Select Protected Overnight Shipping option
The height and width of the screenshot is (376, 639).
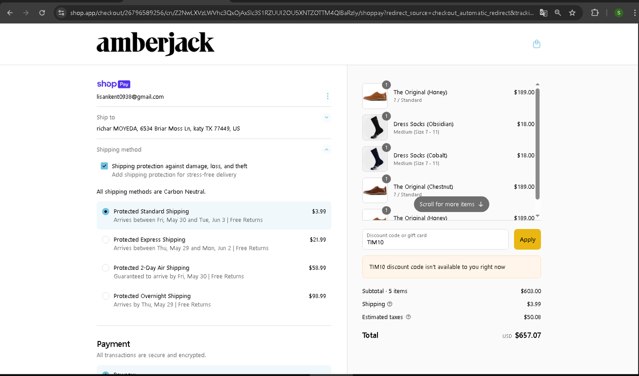[214, 300]
